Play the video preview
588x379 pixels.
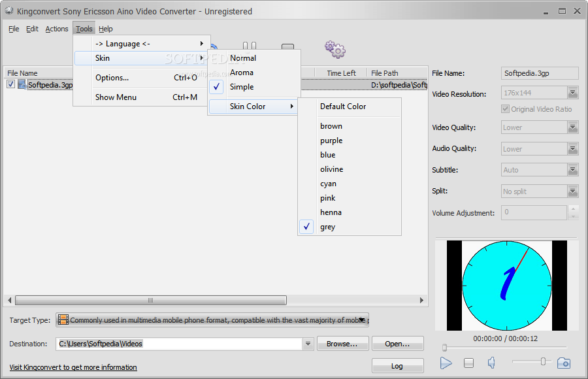point(446,363)
